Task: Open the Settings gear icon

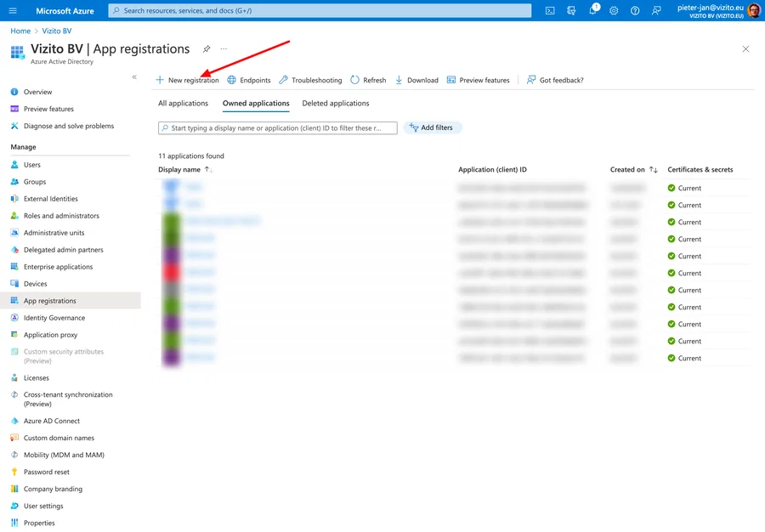Action: tap(614, 10)
